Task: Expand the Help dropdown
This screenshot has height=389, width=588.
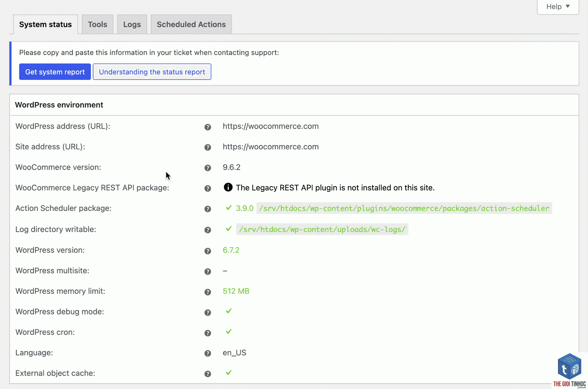Action: (558, 6)
